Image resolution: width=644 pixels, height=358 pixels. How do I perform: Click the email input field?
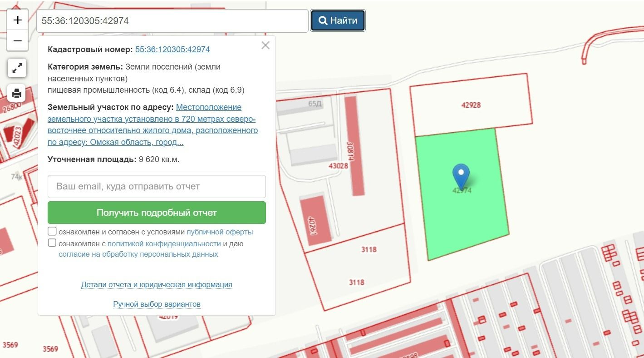click(157, 186)
